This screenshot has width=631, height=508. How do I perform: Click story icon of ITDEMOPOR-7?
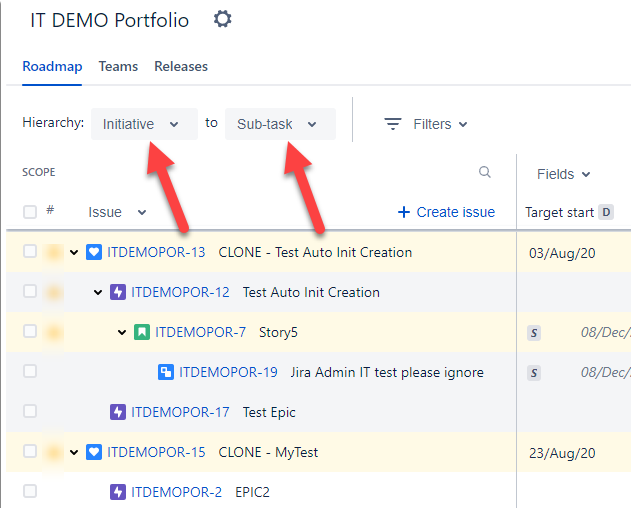142,332
